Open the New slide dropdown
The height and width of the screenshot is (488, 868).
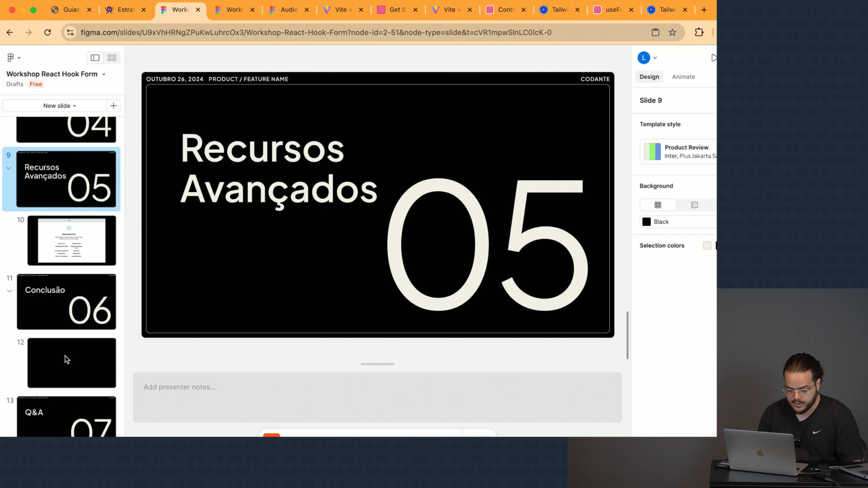click(59, 106)
